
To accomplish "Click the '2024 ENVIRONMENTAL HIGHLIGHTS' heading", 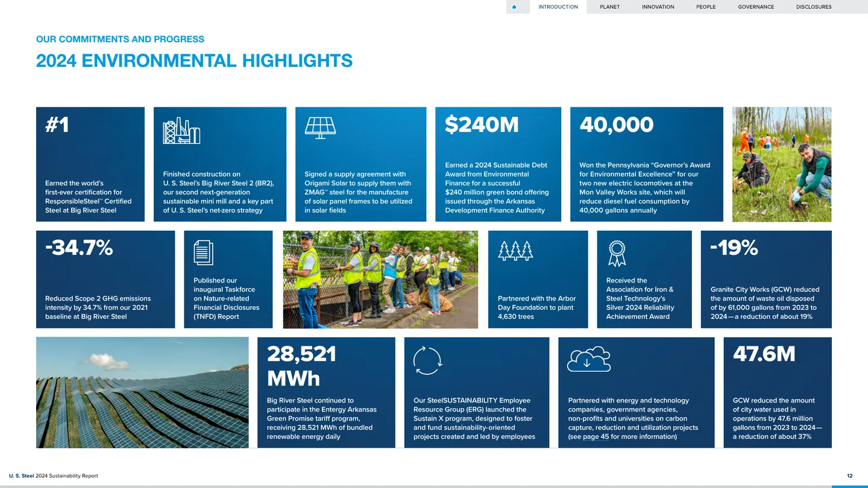I will pyautogui.click(x=194, y=61).
